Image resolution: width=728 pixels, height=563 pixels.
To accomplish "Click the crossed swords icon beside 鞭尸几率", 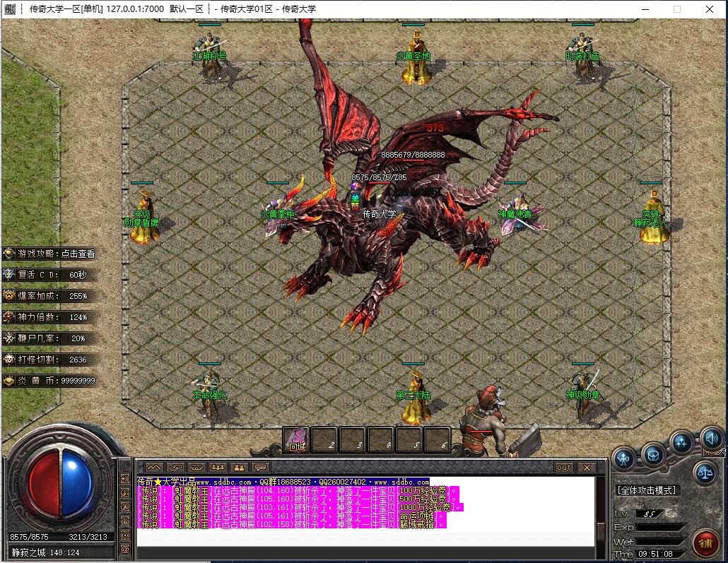I will 8,338.
